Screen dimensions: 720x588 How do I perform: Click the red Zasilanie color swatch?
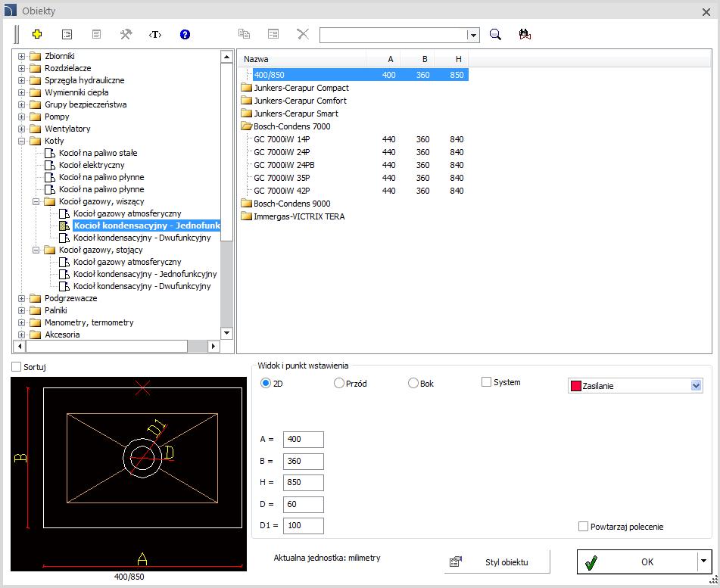point(576,386)
